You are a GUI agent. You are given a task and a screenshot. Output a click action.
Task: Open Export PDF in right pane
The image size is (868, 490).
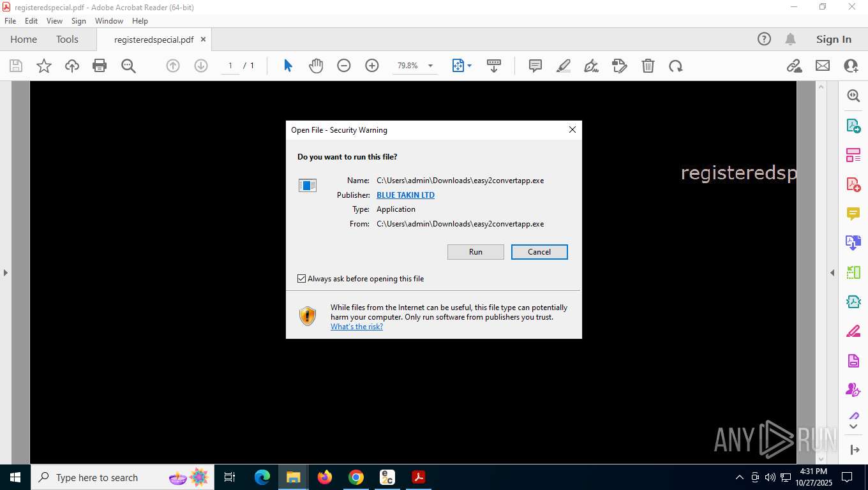click(853, 126)
